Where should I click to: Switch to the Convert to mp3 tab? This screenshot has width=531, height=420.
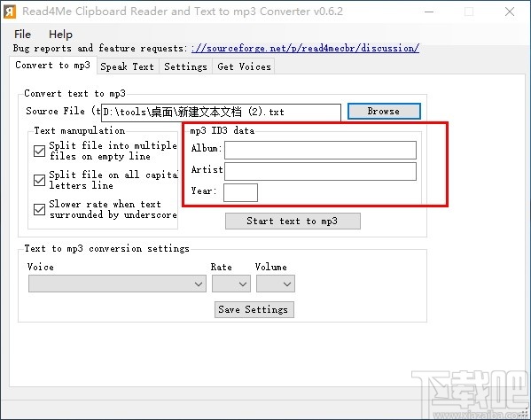coord(53,66)
